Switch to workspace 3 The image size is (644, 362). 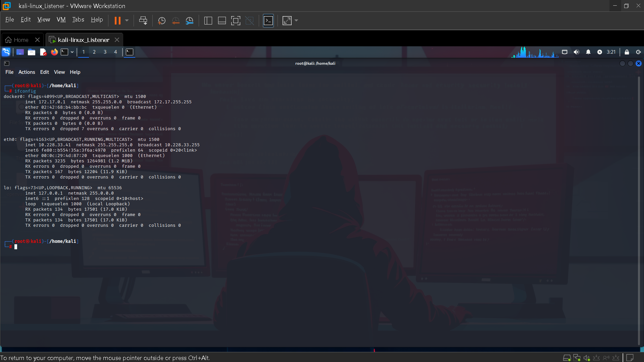(x=105, y=52)
